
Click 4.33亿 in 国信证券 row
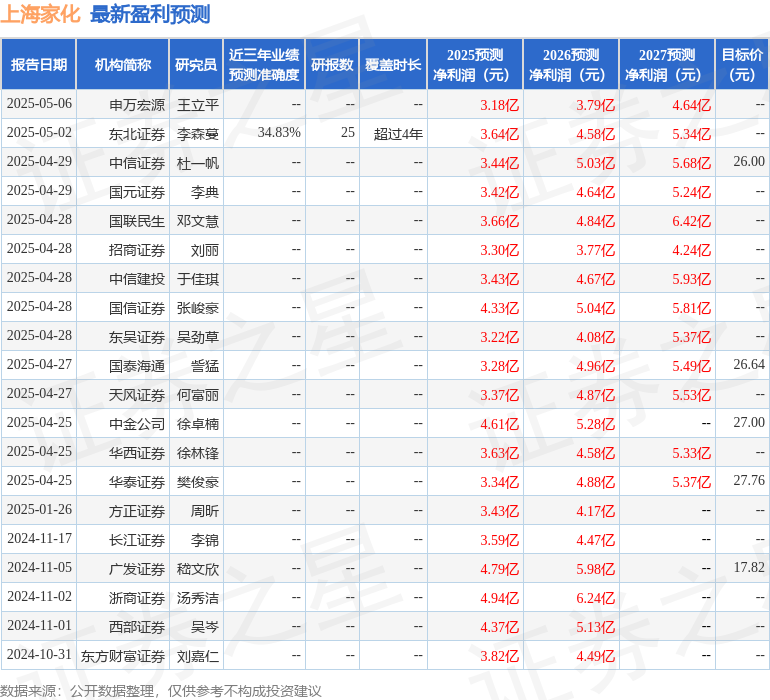[499, 308]
